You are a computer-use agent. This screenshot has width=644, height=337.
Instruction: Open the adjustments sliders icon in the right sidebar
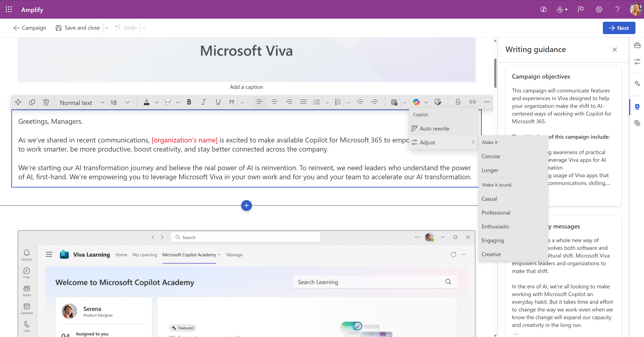click(x=637, y=61)
